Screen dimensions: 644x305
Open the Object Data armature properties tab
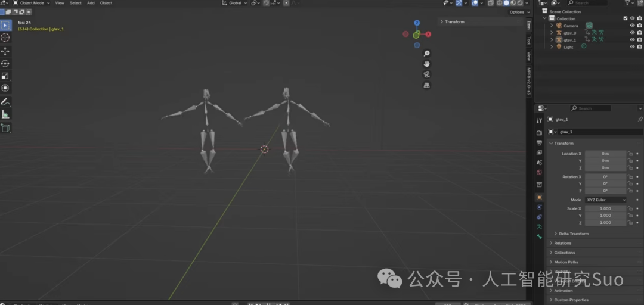coord(539,227)
